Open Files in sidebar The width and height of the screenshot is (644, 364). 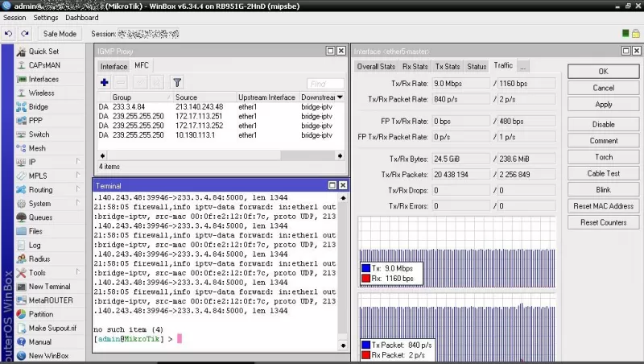pyautogui.click(x=35, y=231)
